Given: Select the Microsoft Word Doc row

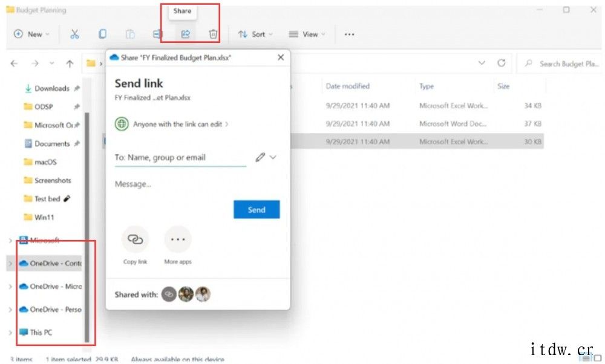Looking at the screenshot, I should tap(417, 123).
